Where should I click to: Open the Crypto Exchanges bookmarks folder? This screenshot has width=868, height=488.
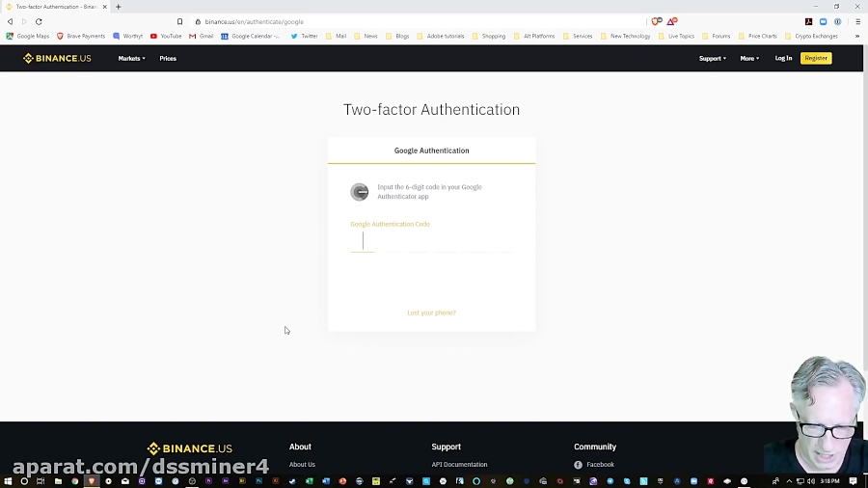tap(811, 36)
